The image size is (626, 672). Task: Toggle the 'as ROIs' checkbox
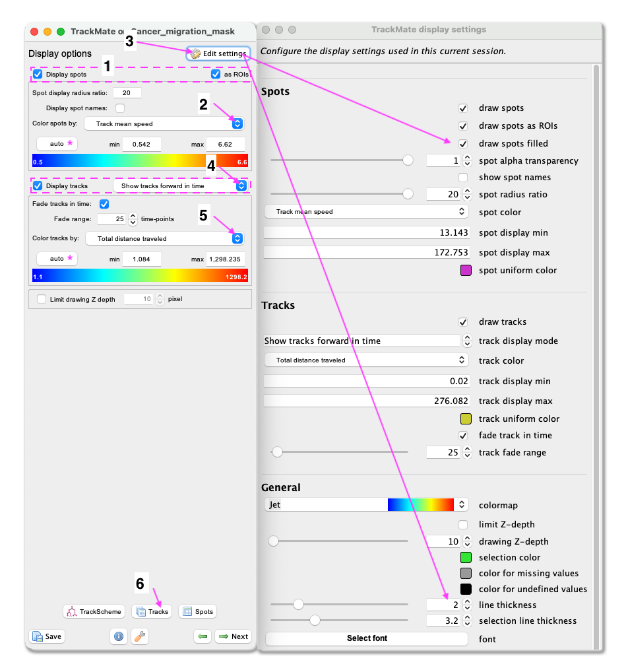tap(216, 74)
